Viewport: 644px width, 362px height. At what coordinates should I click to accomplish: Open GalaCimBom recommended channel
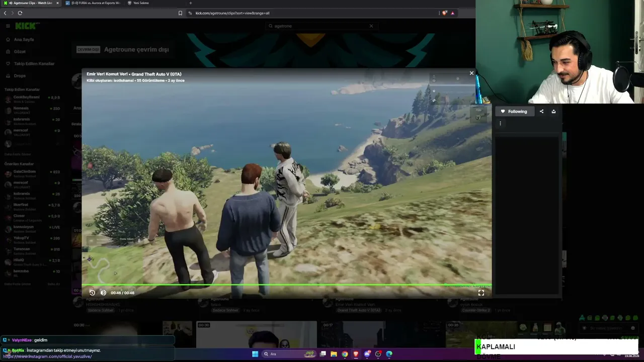pos(32,173)
